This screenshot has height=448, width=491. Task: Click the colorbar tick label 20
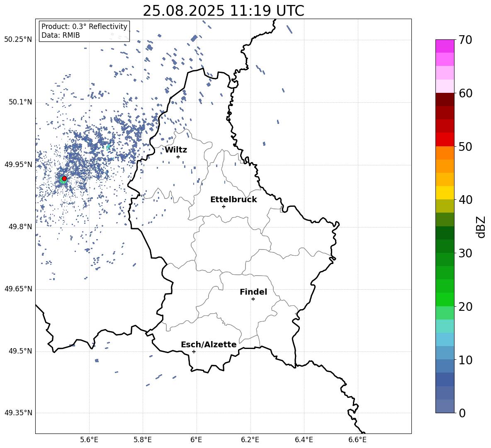(x=465, y=306)
